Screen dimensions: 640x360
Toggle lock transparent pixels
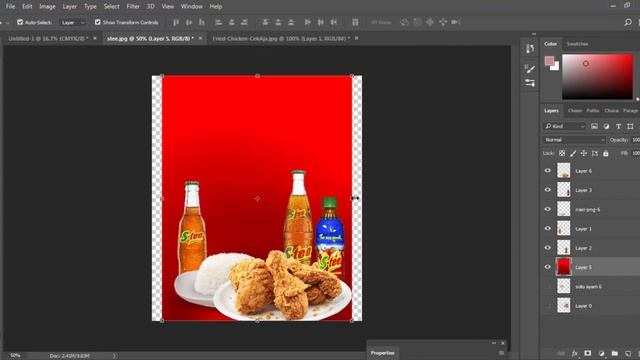562,153
